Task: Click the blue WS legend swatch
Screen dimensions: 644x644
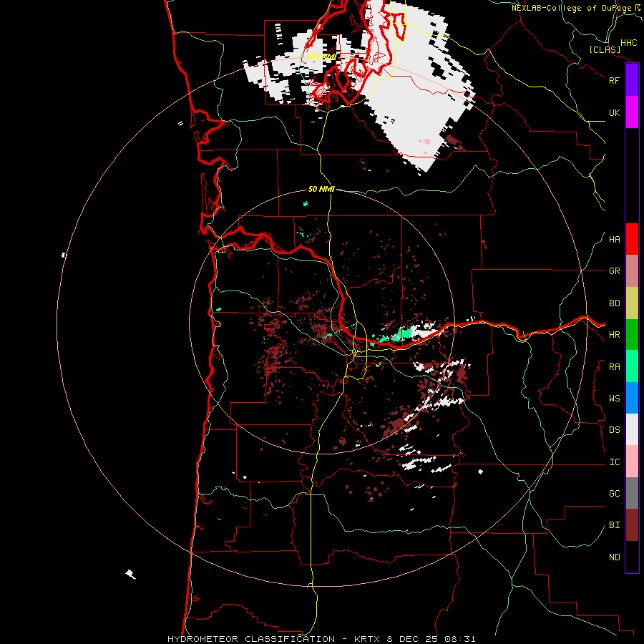Action: [x=632, y=398]
